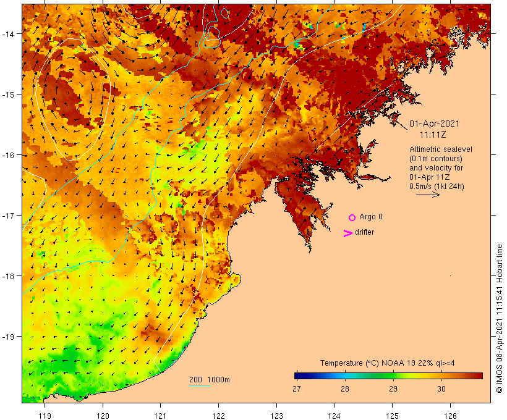
Task: Click the colorbar value label 29
Action: pos(393,389)
